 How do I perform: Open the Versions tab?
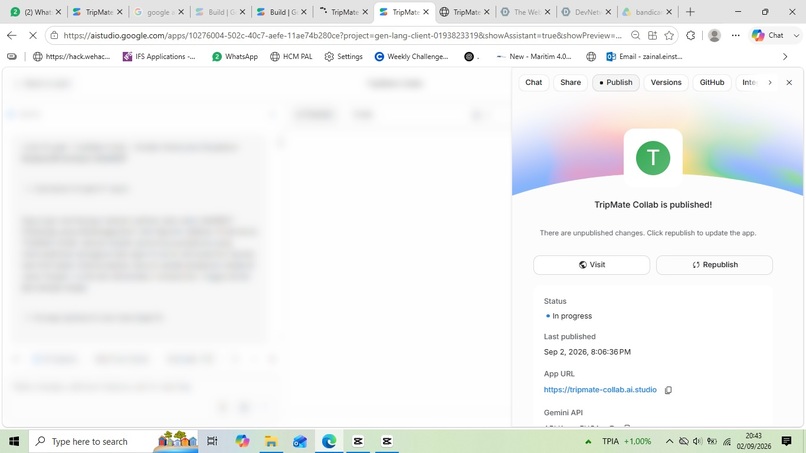[x=666, y=82]
